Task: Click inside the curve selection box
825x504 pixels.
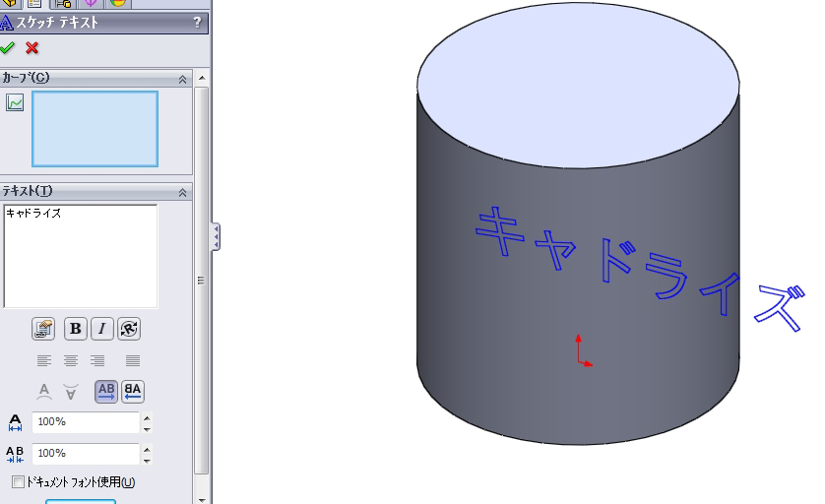Action: 95,129
